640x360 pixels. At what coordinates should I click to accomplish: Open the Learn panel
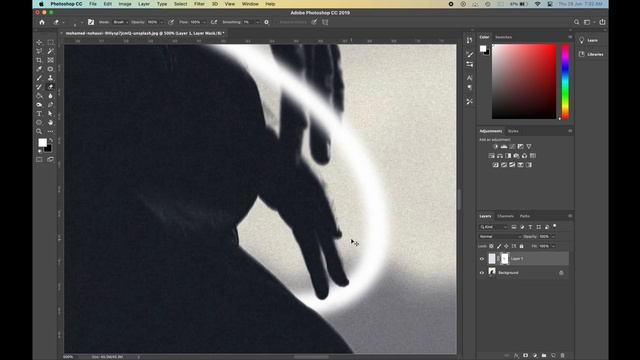pyautogui.click(x=588, y=40)
